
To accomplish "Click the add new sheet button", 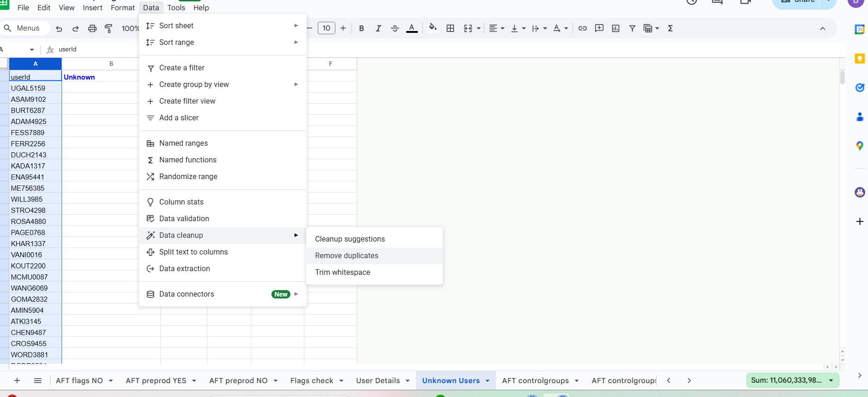I will [x=17, y=380].
